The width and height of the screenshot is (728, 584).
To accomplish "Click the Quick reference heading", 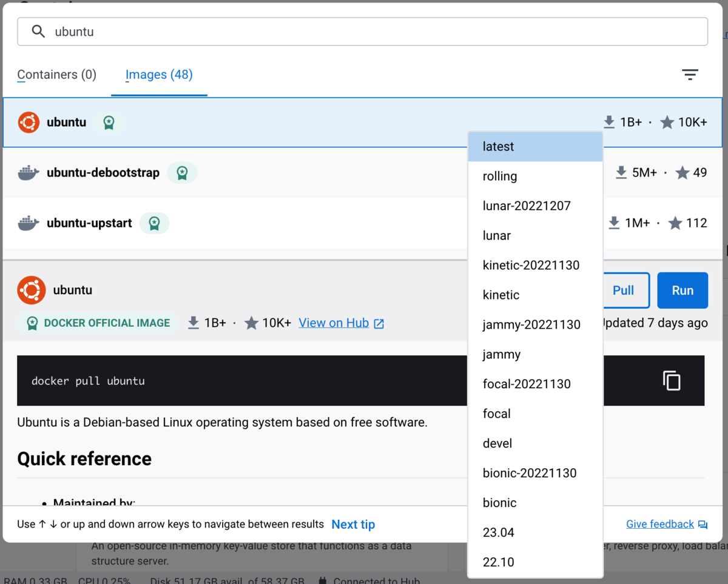I will 84,459.
